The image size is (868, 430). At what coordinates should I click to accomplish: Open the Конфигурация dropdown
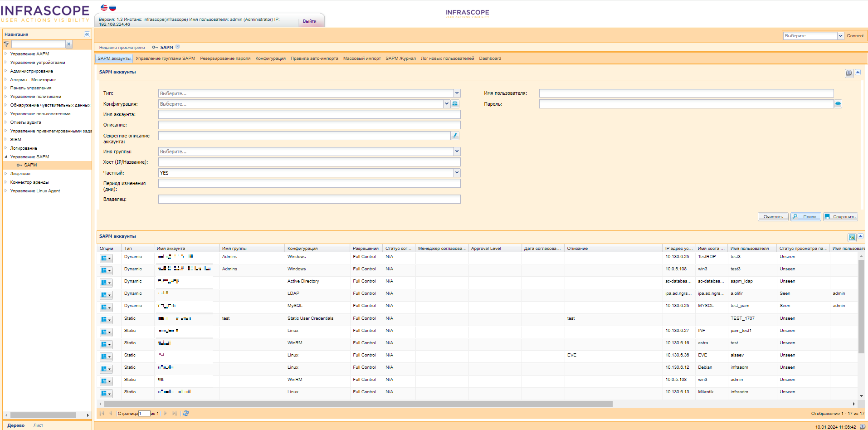point(446,104)
